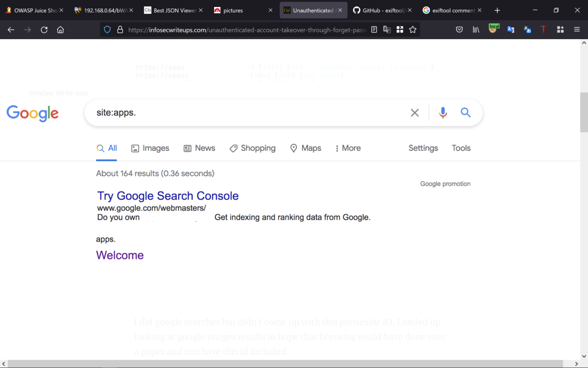Open the Welcome search result
Screen dimensions: 588x368
[120, 255]
